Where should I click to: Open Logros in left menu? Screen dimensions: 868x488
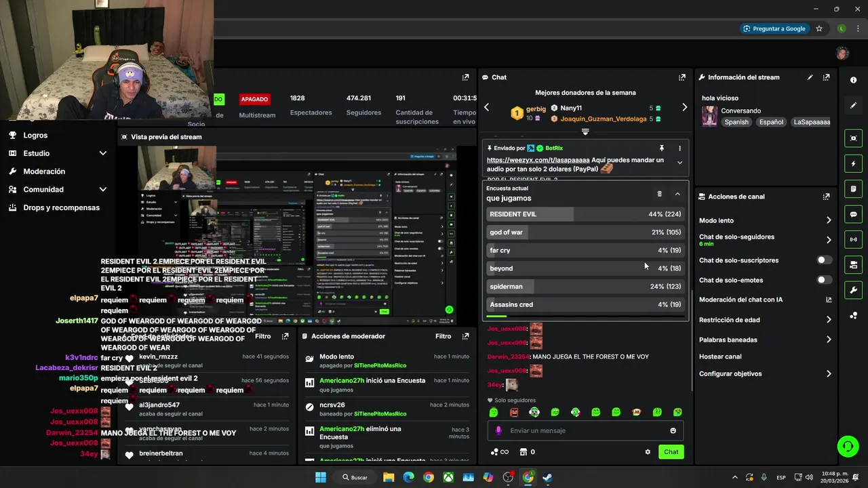pyautogui.click(x=35, y=135)
